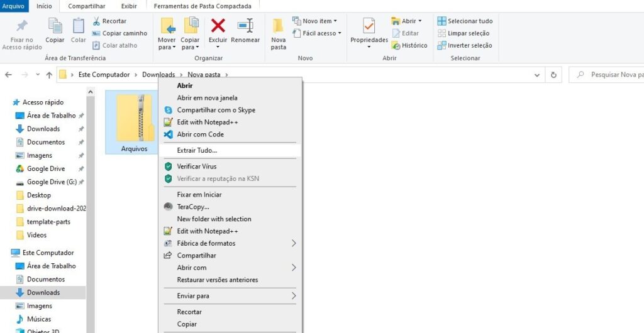Switch to the Início tab
This screenshot has width=644, height=333.
click(x=45, y=6)
